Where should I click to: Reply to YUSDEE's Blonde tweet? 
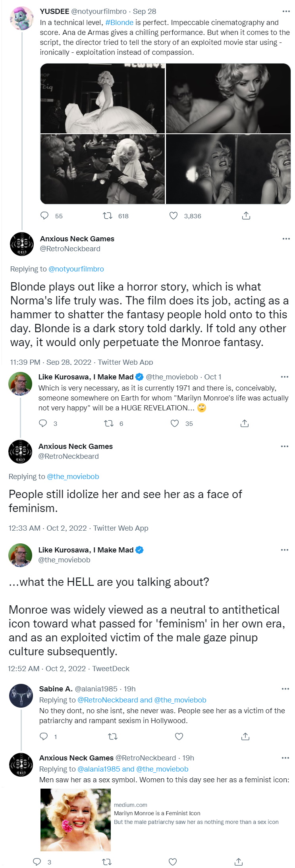(44, 216)
